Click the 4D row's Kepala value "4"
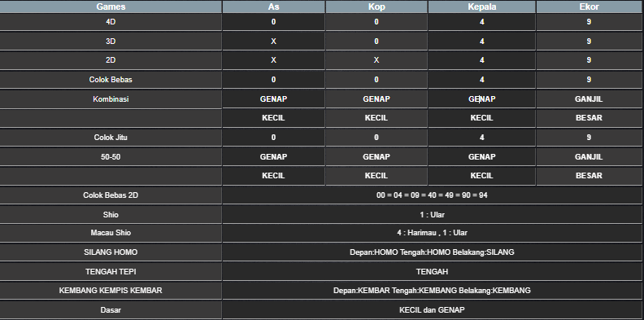644x320 pixels. [481, 22]
